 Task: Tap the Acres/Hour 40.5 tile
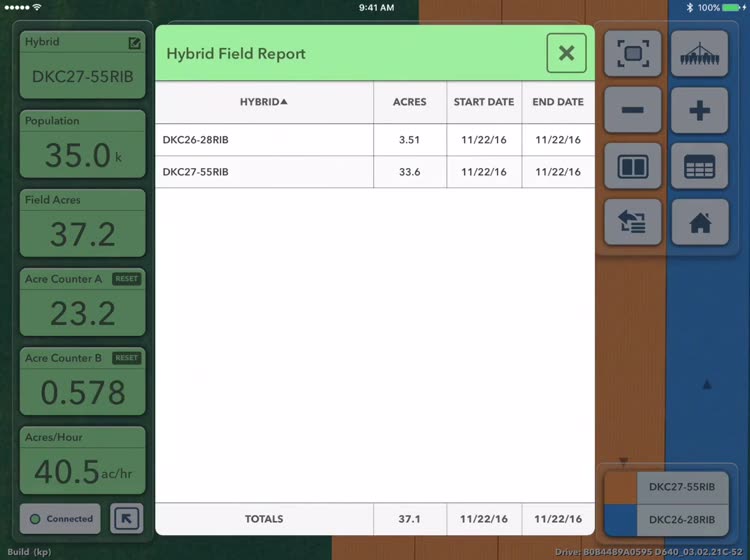[x=83, y=460]
